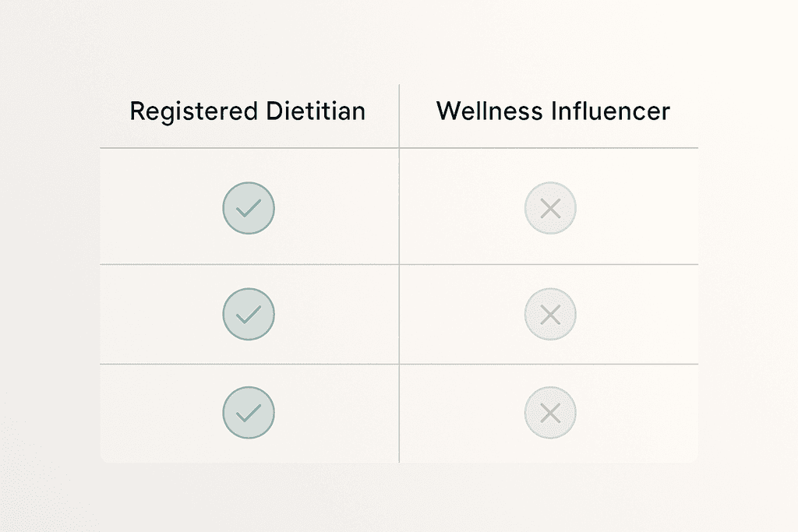
Task: Click the Registered Dietitian column header
Action: pos(247,111)
